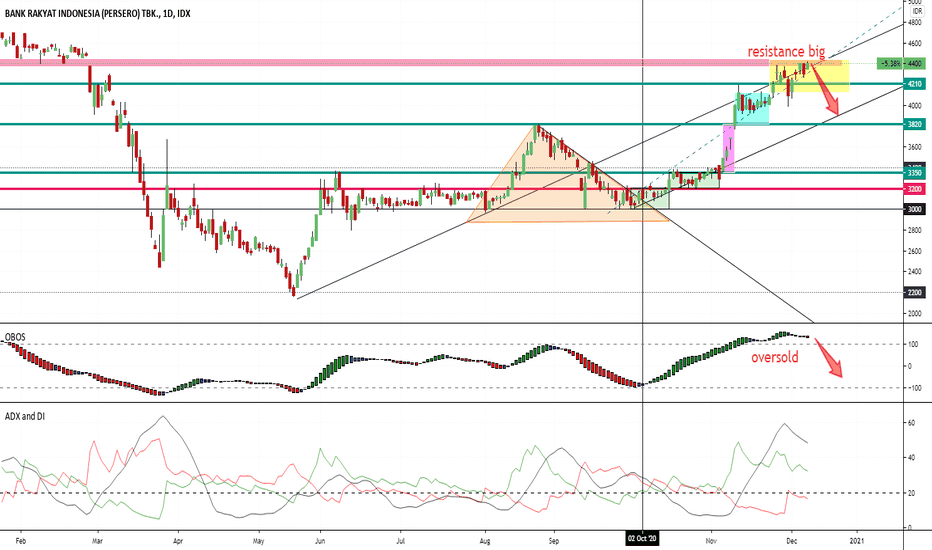Select the red 3200 price level label

coord(915,189)
